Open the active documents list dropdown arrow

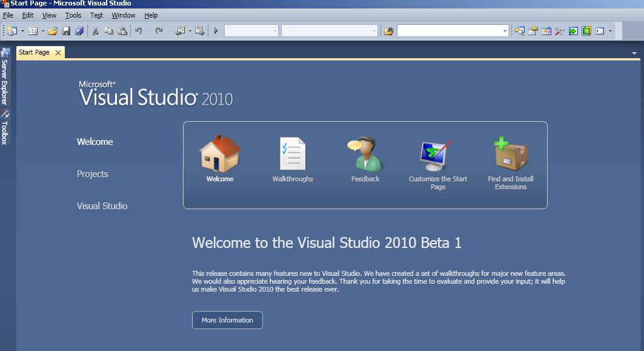(x=634, y=53)
